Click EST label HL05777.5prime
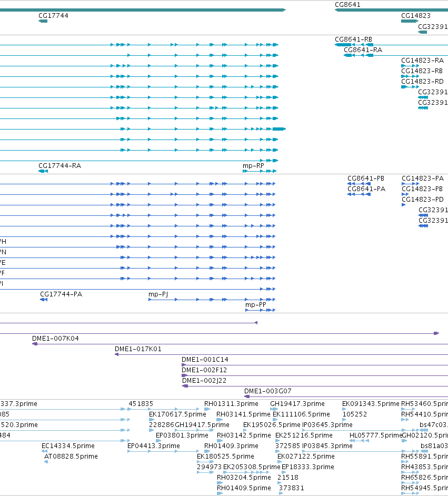This screenshot has height=496, width=448. 375,435
